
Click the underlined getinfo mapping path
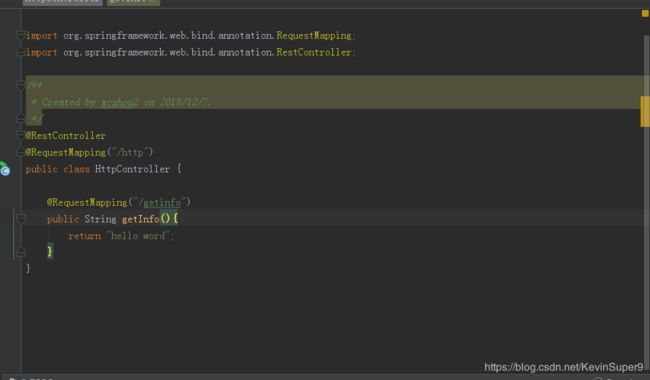tap(162, 202)
